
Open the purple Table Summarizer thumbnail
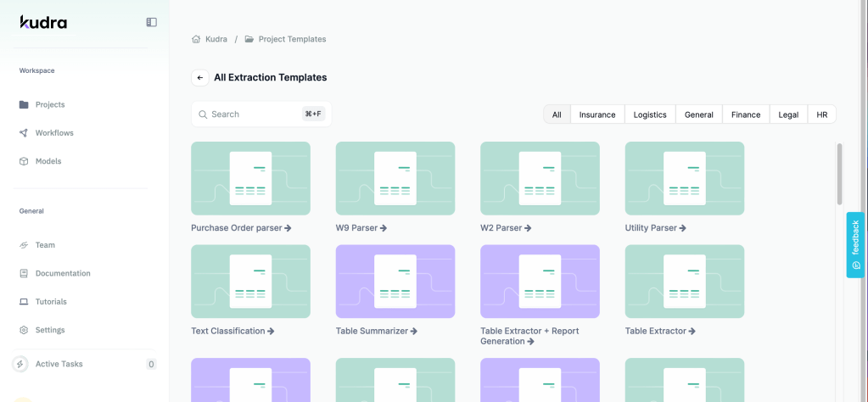(395, 282)
